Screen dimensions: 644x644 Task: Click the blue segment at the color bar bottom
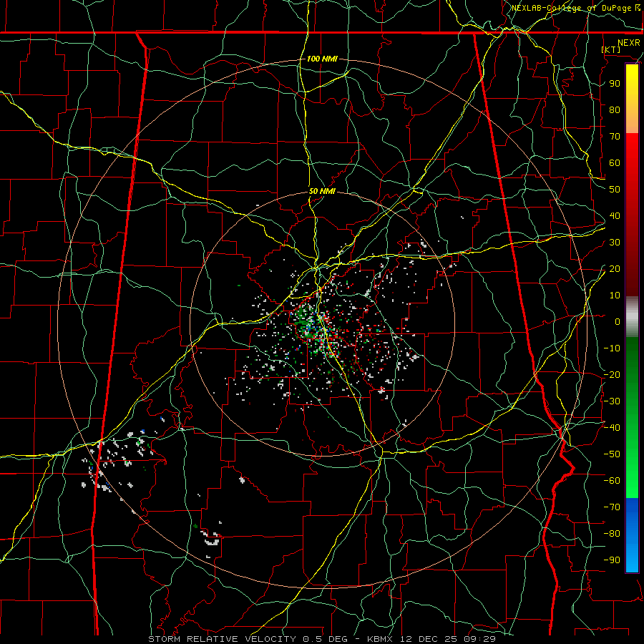click(x=632, y=535)
